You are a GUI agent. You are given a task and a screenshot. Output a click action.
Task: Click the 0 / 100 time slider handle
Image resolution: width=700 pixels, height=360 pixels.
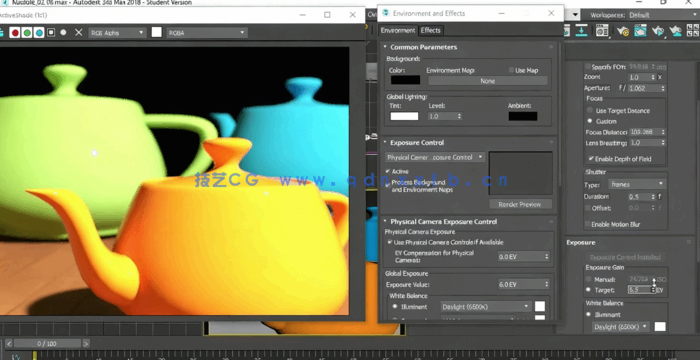coord(47,343)
